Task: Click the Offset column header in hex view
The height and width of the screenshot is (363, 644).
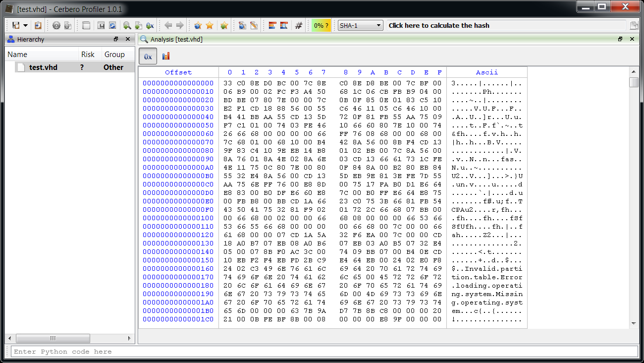Action: (178, 72)
